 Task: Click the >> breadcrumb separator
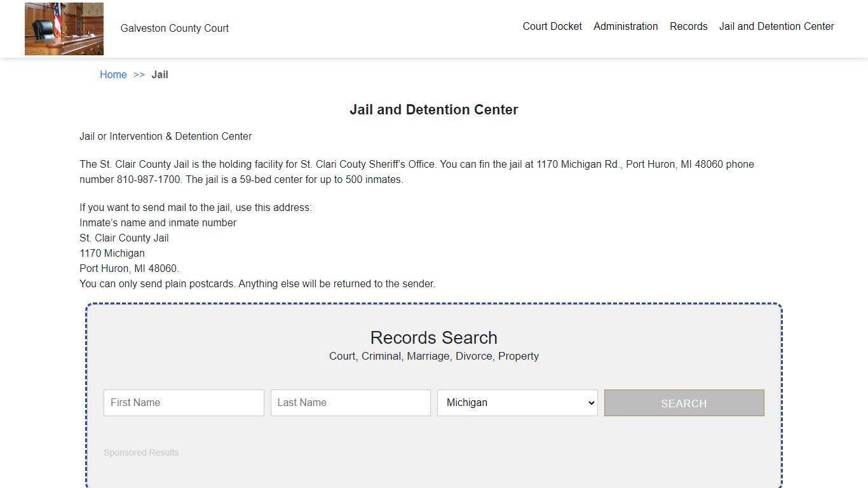139,74
